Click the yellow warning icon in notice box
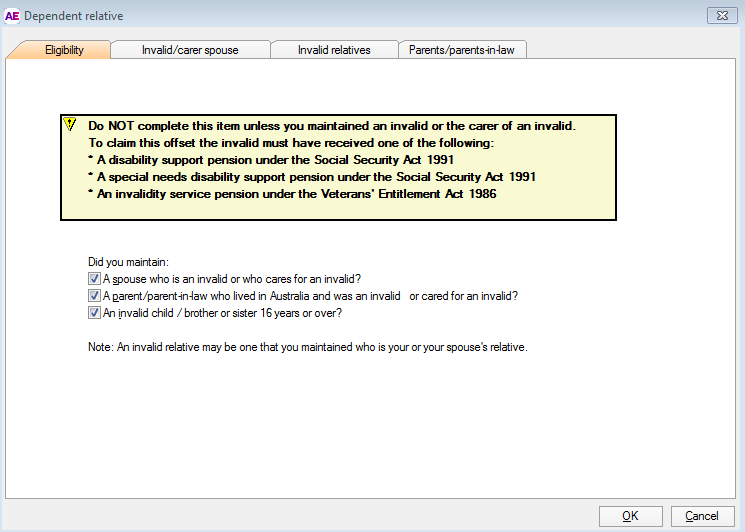 pyautogui.click(x=70, y=124)
